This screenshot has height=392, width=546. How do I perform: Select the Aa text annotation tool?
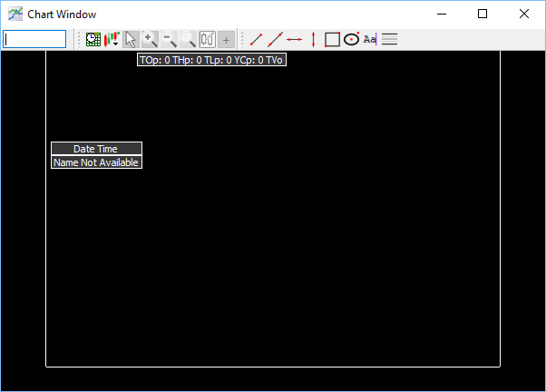click(x=370, y=39)
